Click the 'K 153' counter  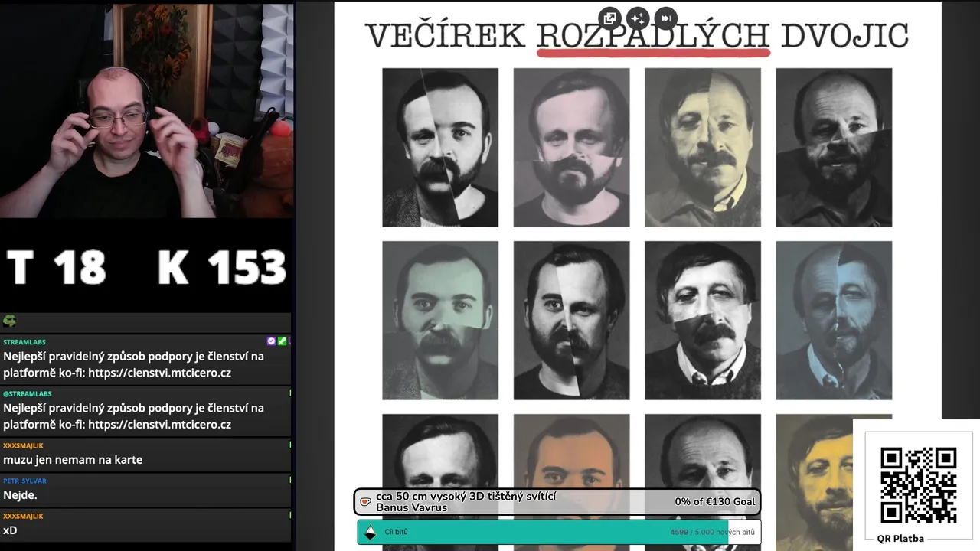[222, 267]
